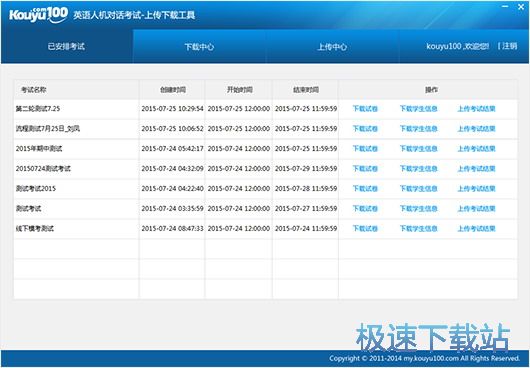Click the 注销 logout link
Viewport: 530px width, 368px height.
pyautogui.click(x=509, y=46)
